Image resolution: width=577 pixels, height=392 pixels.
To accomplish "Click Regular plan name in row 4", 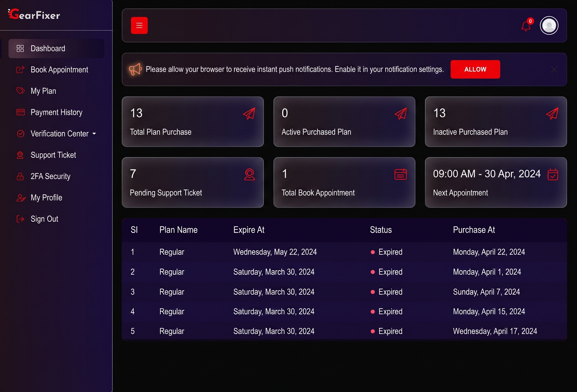I will point(172,312).
